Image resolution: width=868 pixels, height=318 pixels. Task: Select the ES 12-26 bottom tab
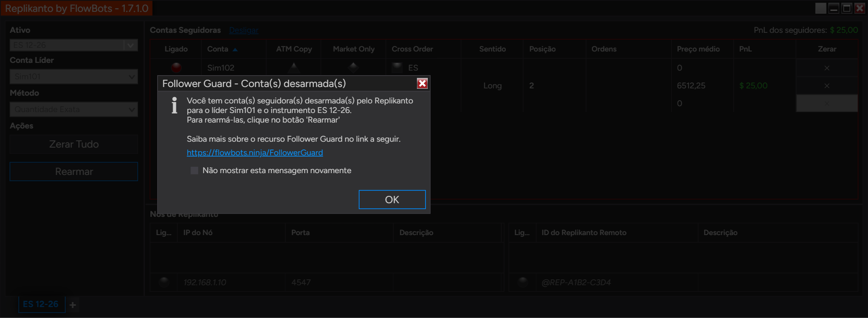coord(41,304)
